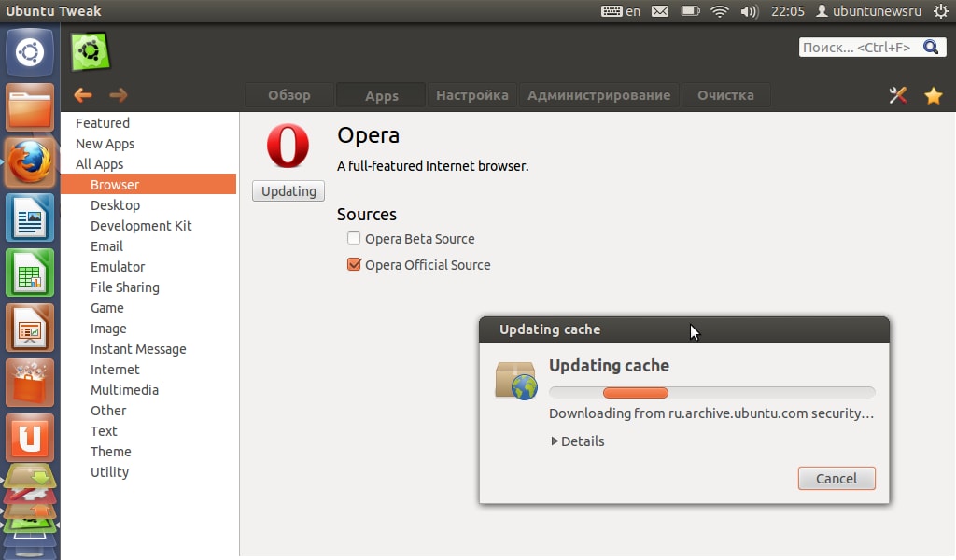Go back with the left arrow
Screen dimensions: 956x560
click(x=83, y=95)
